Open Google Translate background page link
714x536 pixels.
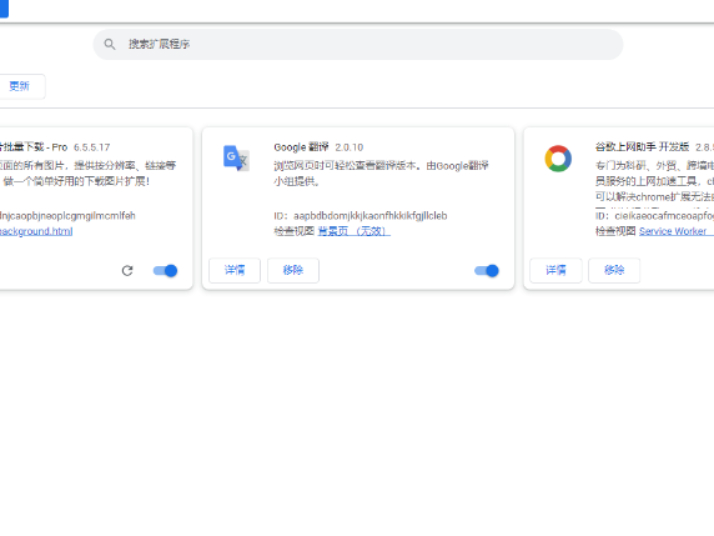coord(354,231)
